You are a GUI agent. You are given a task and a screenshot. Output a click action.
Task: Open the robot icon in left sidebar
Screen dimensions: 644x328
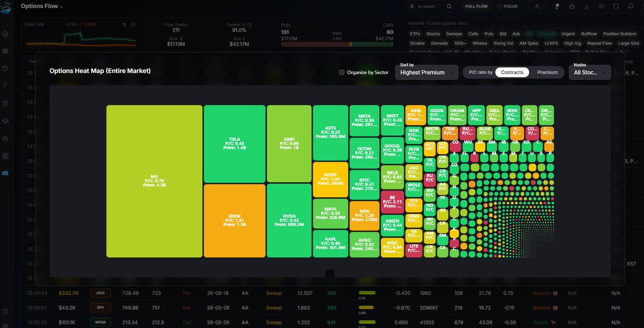coord(5,138)
